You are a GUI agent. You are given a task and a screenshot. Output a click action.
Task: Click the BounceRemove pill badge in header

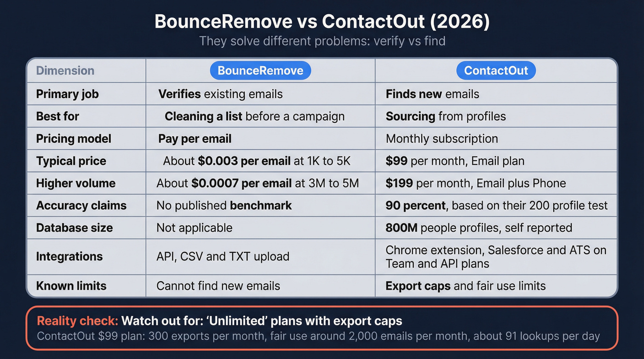(x=260, y=70)
